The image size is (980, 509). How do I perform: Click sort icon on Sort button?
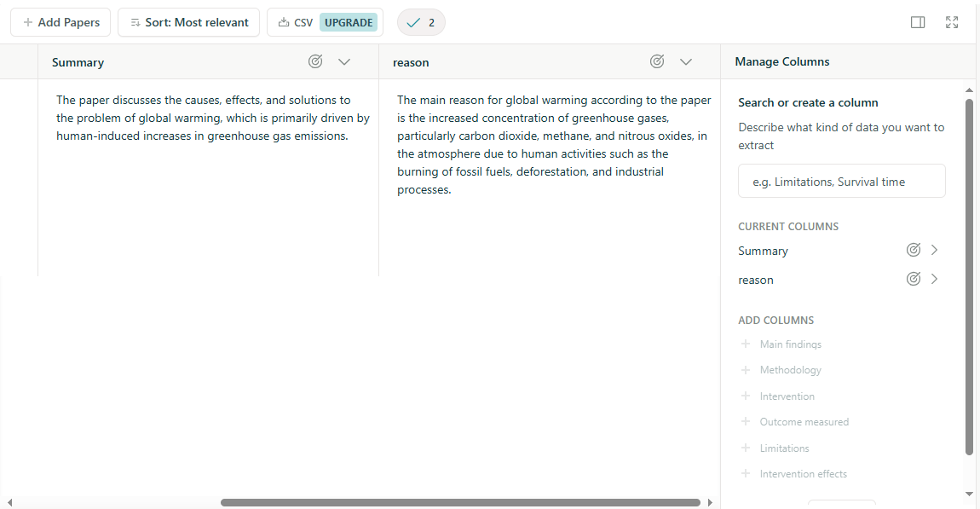tap(135, 22)
